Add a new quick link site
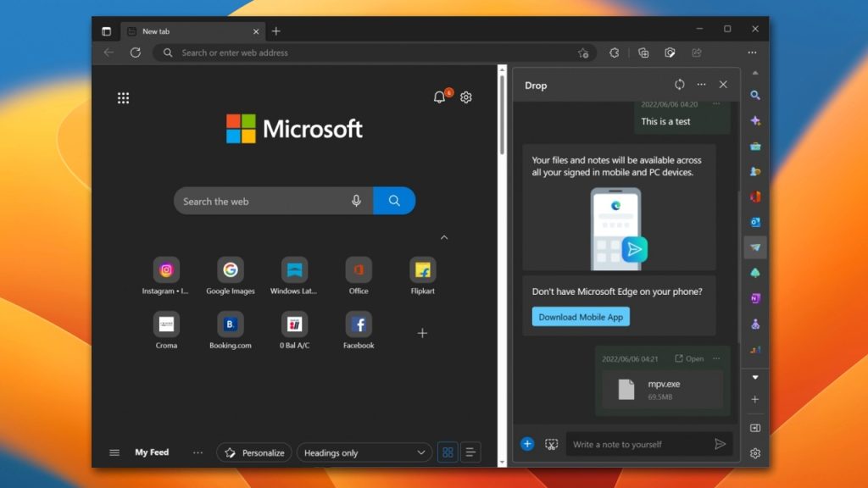 pyautogui.click(x=422, y=333)
